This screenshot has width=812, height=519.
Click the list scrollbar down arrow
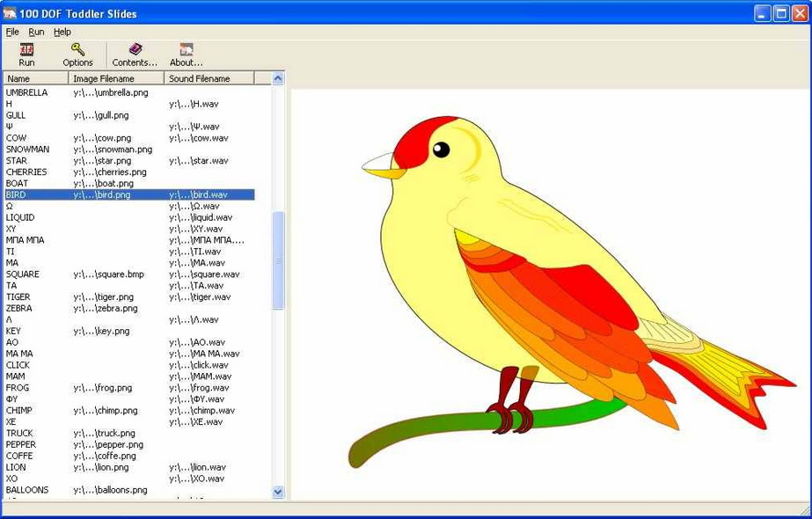click(x=278, y=492)
